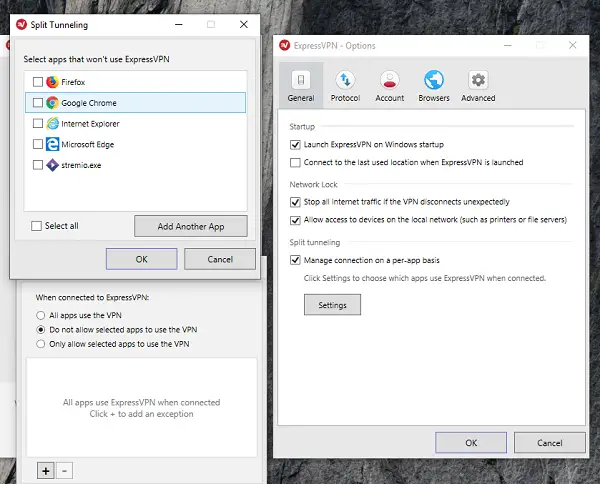This screenshot has width=600, height=484.
Task: Enable connect to last used location
Action: (x=295, y=163)
